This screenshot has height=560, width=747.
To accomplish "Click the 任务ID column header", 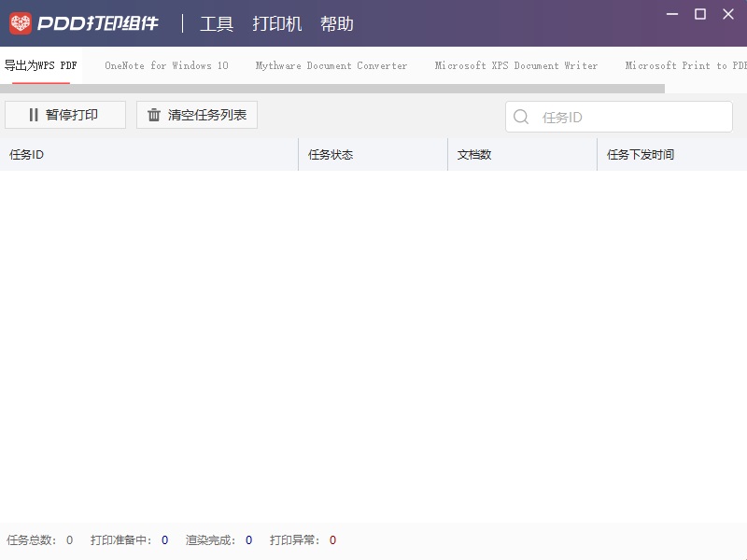I will click(x=149, y=154).
